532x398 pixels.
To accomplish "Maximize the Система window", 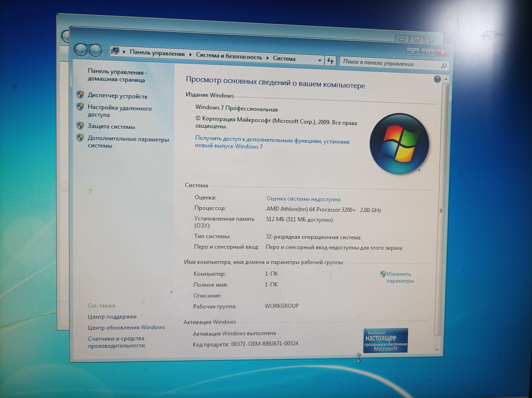I will point(427,52).
